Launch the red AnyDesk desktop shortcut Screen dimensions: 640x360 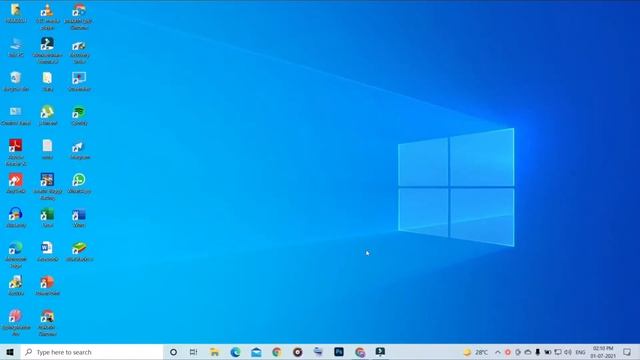point(16,184)
